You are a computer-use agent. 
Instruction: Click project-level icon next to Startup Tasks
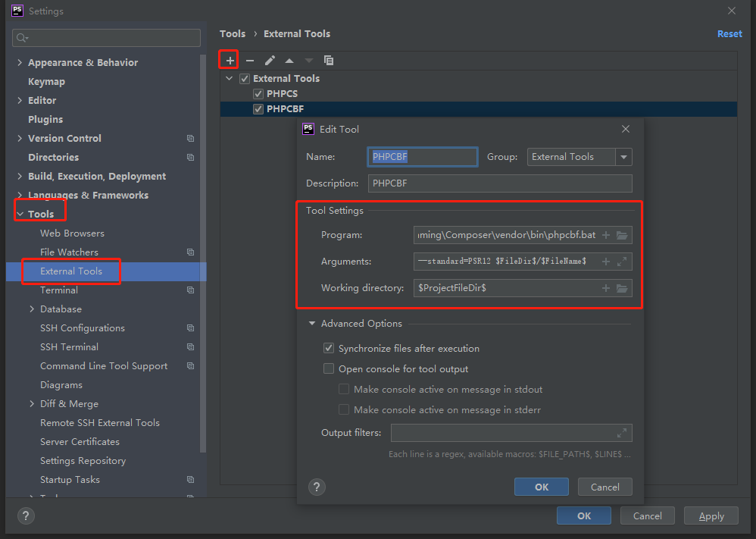click(190, 480)
